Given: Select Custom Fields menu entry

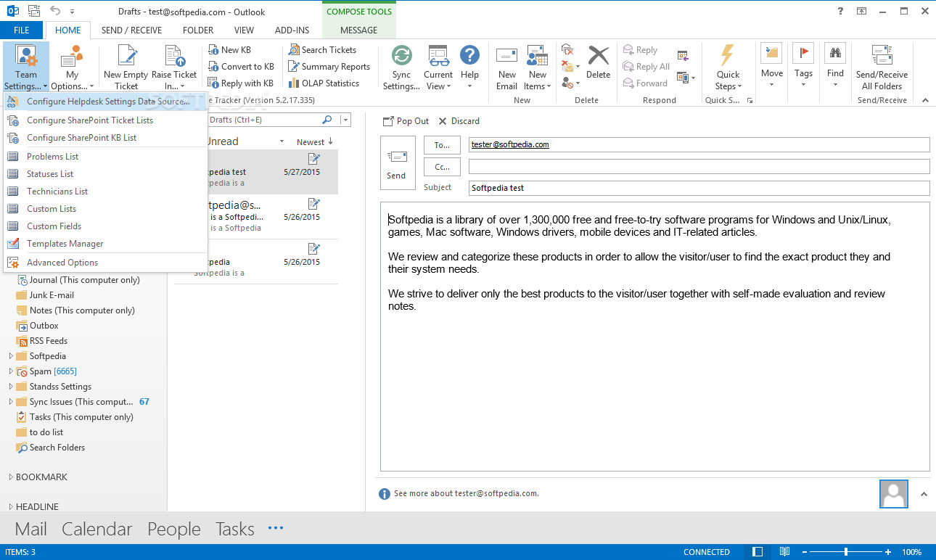Looking at the screenshot, I should point(106,226).
